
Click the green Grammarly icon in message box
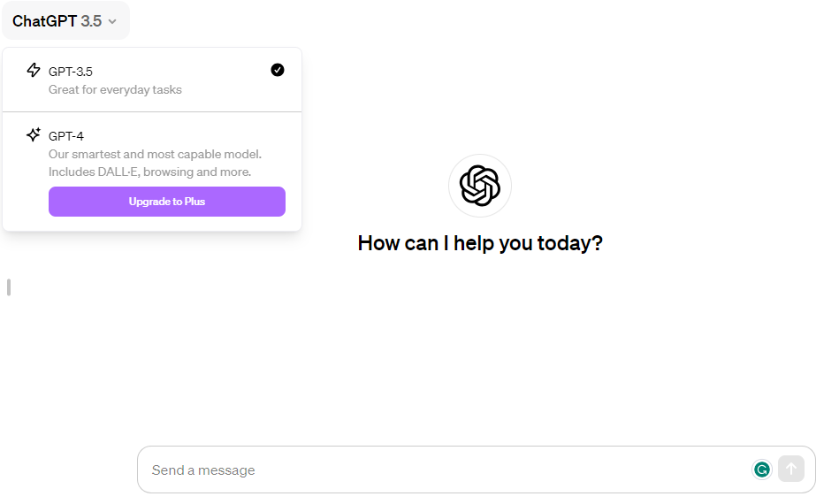(x=762, y=470)
